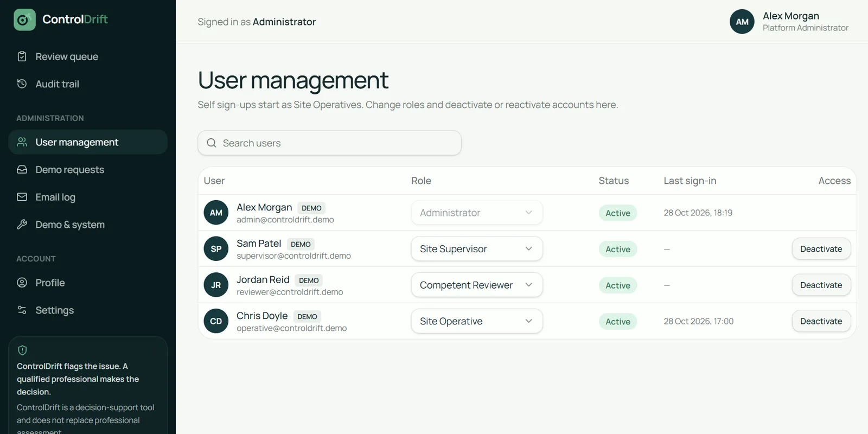Image resolution: width=868 pixels, height=434 pixels.
Task: Go to Audit trail
Action: pos(88,84)
